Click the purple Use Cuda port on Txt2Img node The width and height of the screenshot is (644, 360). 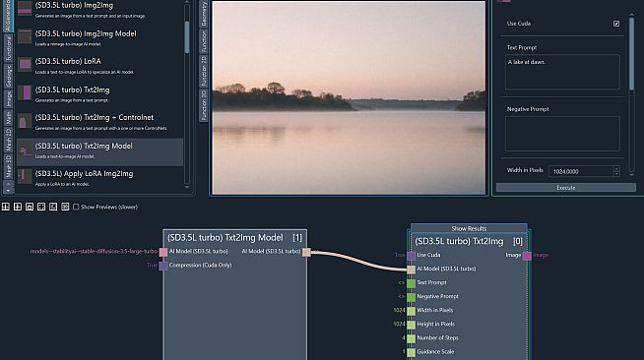(412, 256)
